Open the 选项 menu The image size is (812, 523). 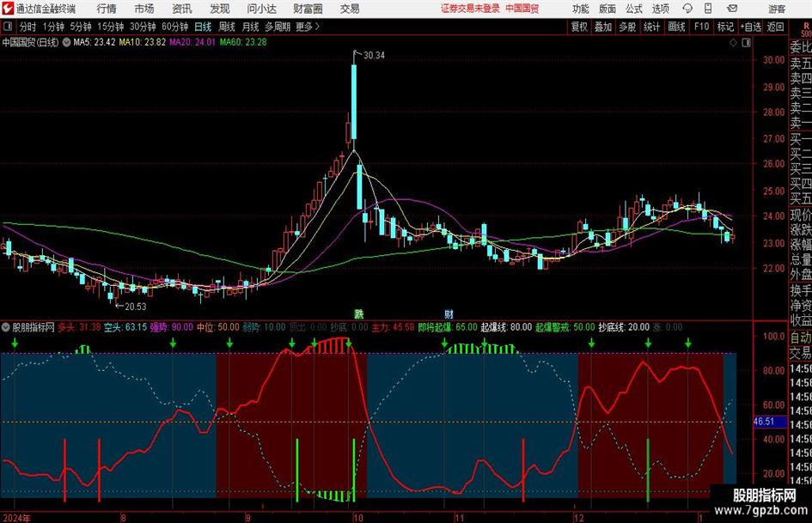tap(660, 9)
